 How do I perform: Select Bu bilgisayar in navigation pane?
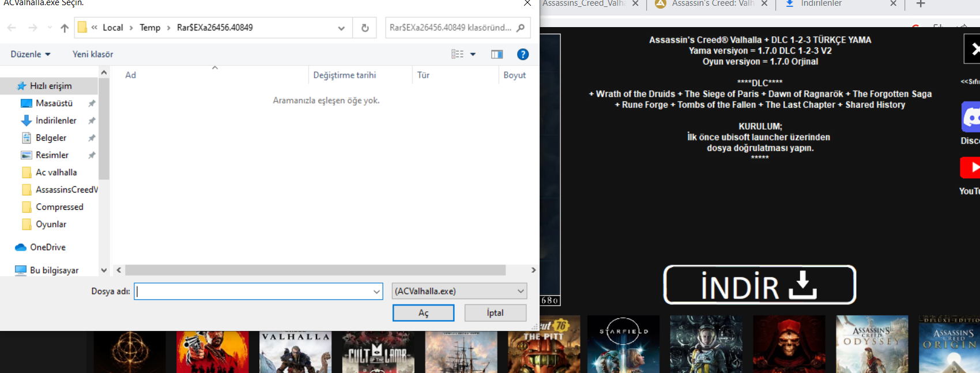(x=54, y=270)
